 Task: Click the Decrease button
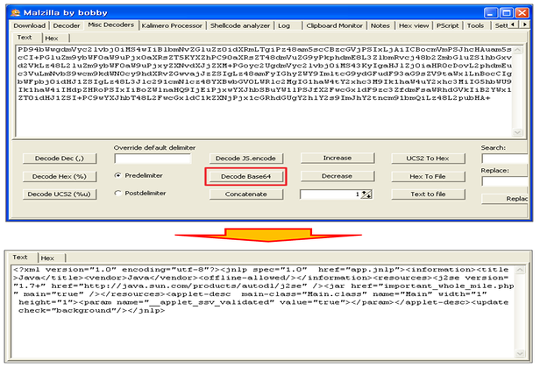point(337,176)
